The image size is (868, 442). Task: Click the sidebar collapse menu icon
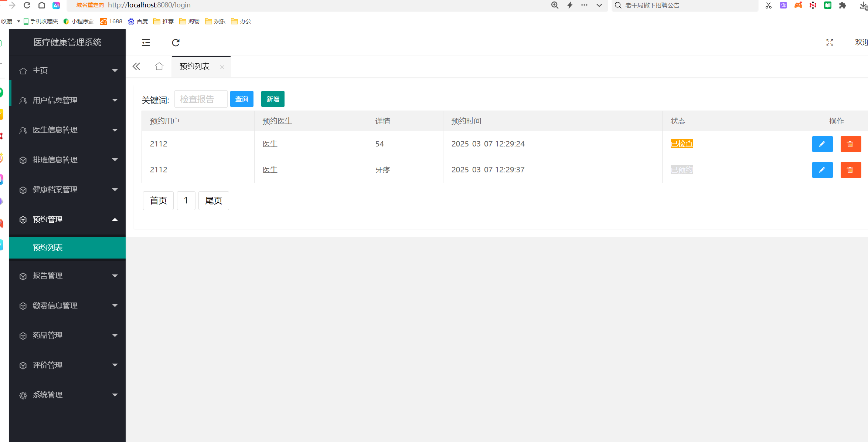[x=146, y=43]
